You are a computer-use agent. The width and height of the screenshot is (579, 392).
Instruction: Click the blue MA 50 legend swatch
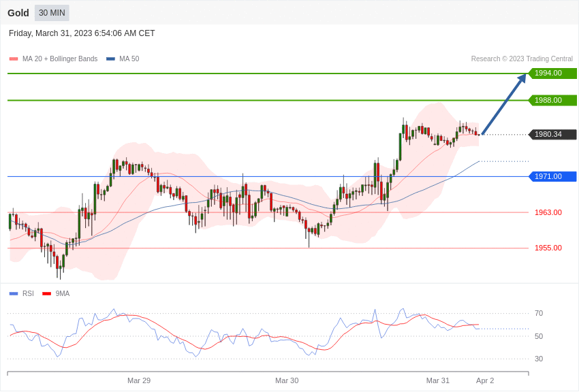pyautogui.click(x=110, y=59)
